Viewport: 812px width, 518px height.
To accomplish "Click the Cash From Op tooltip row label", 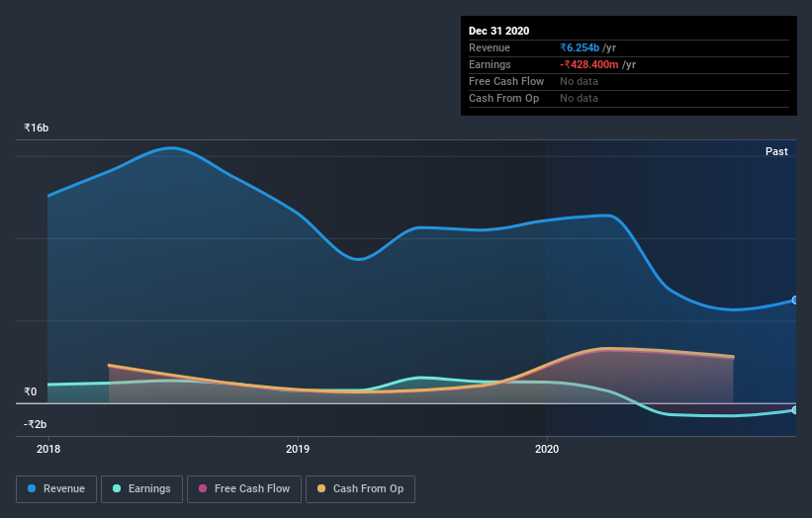I will [503, 98].
